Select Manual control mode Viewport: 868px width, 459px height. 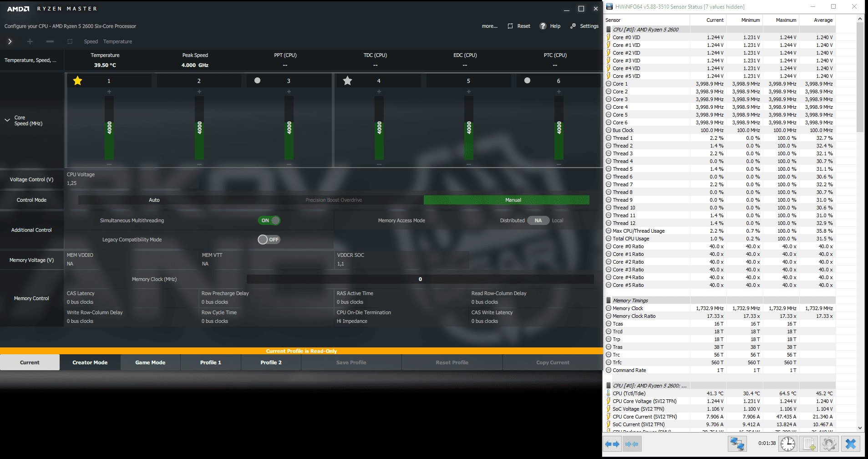pyautogui.click(x=507, y=200)
